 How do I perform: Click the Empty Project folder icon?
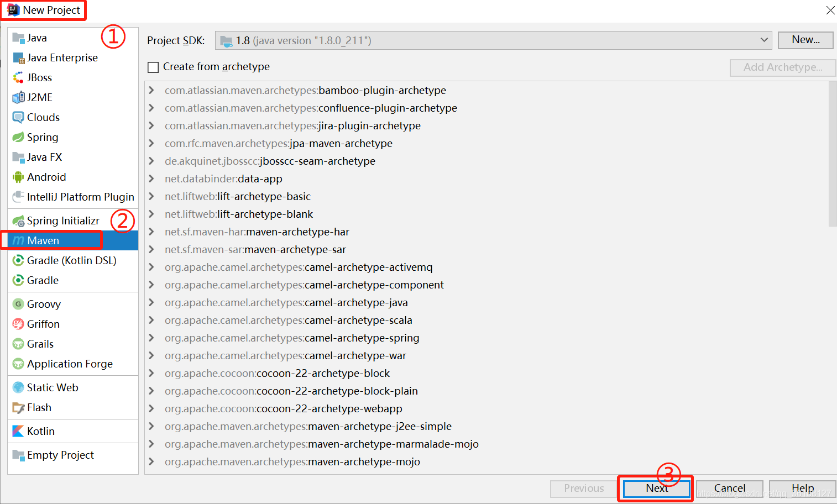pos(18,455)
